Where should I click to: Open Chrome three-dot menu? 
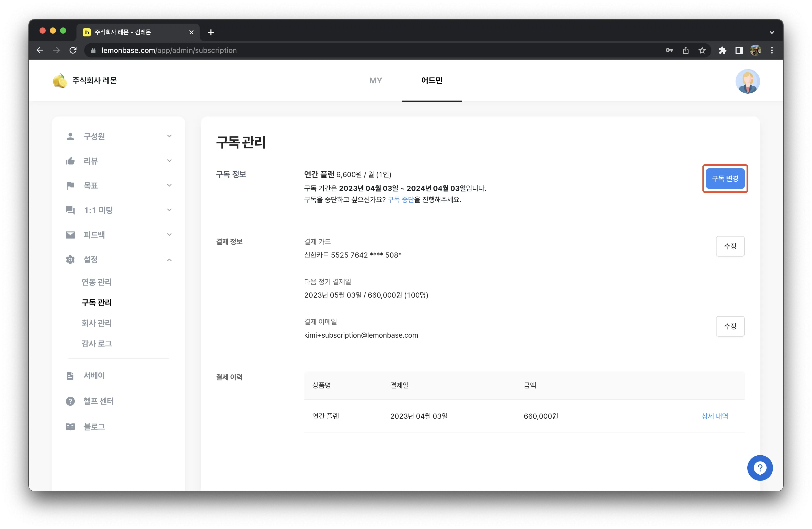coord(772,51)
